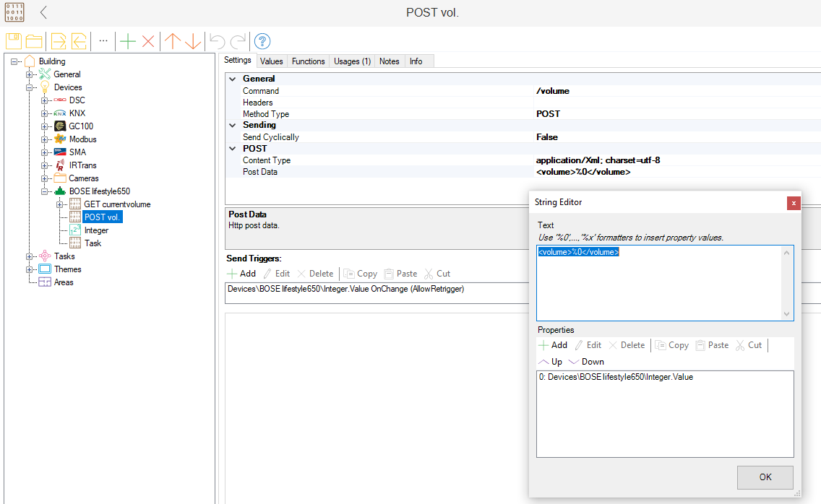
Task: Click the three-dots more options toolbar icon
Action: click(x=103, y=41)
